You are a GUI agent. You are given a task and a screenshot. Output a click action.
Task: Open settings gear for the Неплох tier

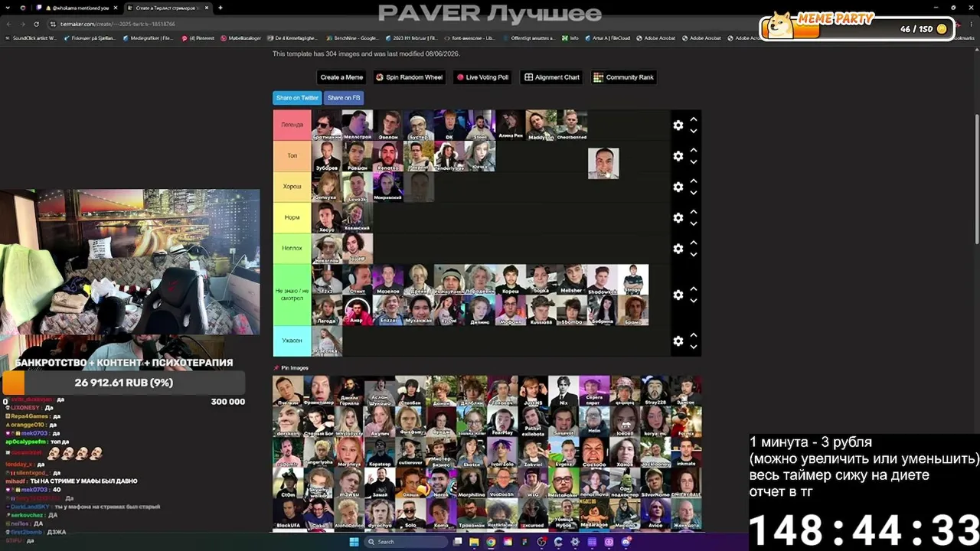[678, 249]
